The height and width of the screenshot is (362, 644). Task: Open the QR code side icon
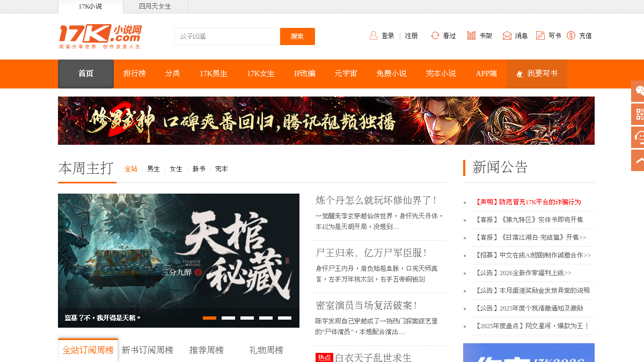(638, 114)
